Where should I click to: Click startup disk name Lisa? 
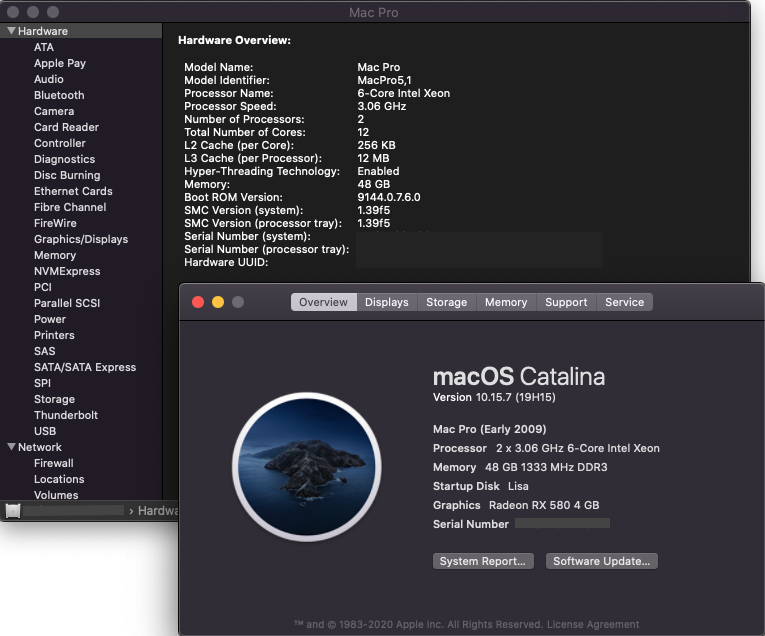point(518,486)
